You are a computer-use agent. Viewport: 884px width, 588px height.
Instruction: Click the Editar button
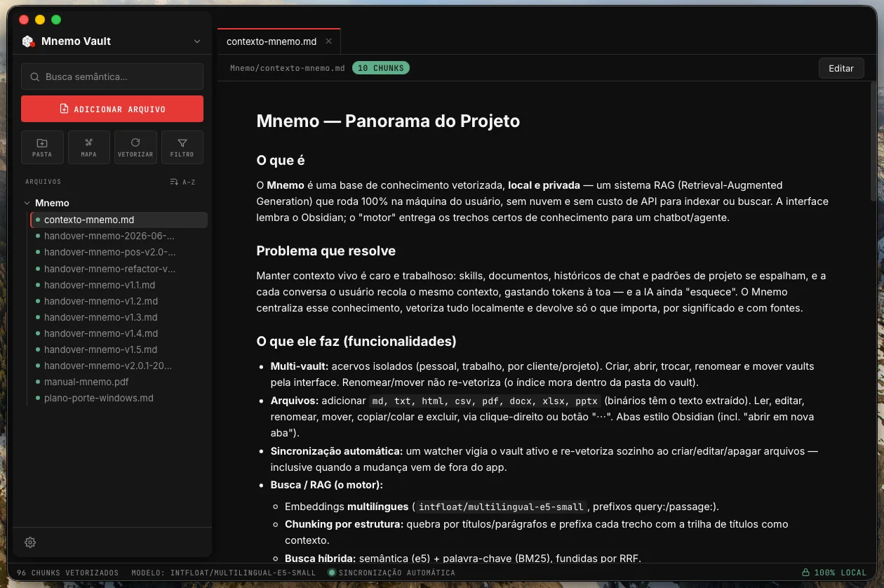(841, 68)
